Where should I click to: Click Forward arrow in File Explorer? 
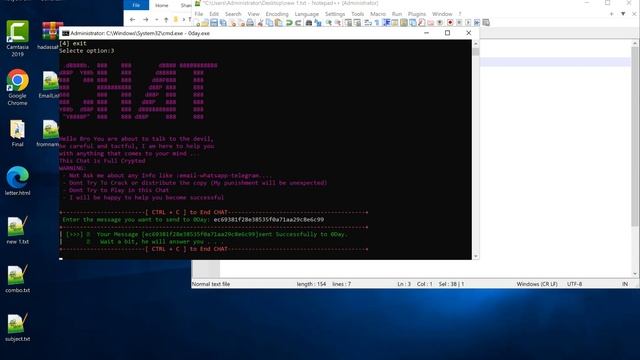pyautogui.click(x=145, y=19)
